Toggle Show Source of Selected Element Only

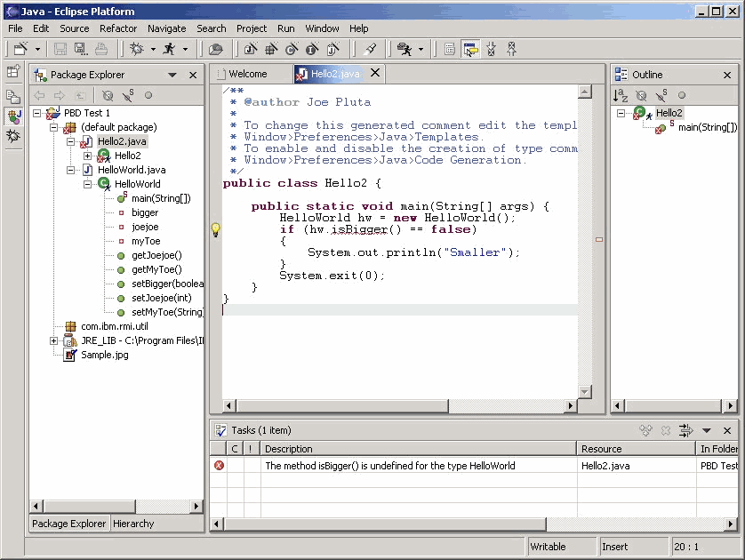(450, 49)
